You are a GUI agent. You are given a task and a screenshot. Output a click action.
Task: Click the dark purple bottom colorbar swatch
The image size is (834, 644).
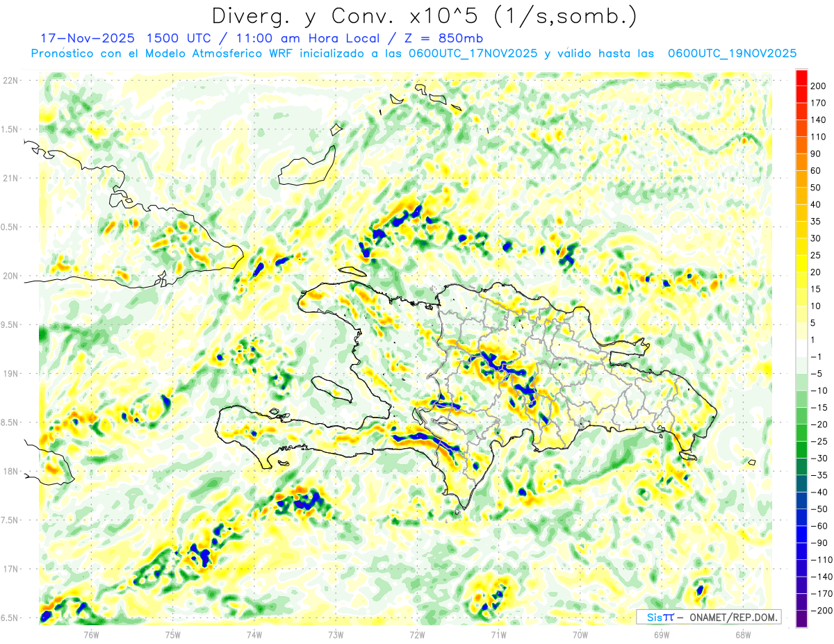[801, 619]
